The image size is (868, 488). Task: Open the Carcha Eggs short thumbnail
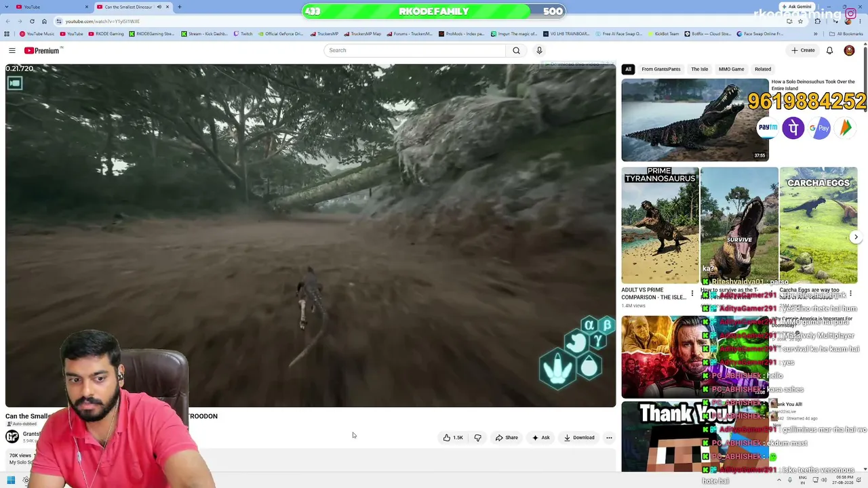818,225
